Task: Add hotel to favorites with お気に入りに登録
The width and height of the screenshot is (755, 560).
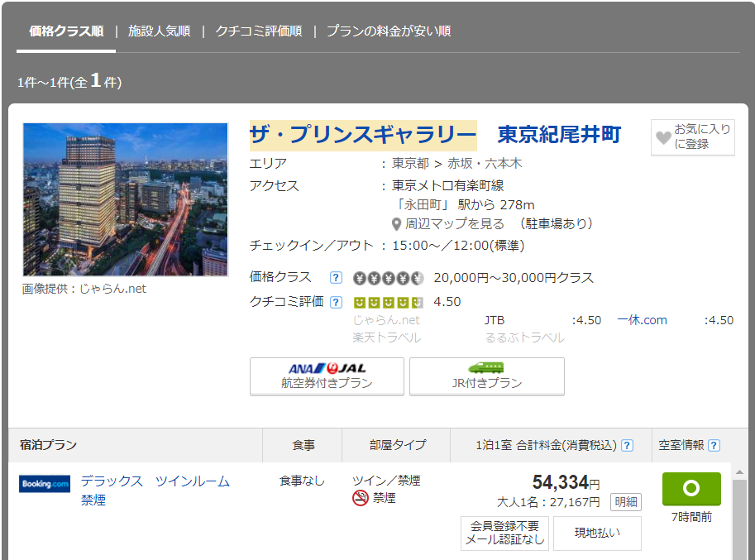Action: (x=692, y=137)
